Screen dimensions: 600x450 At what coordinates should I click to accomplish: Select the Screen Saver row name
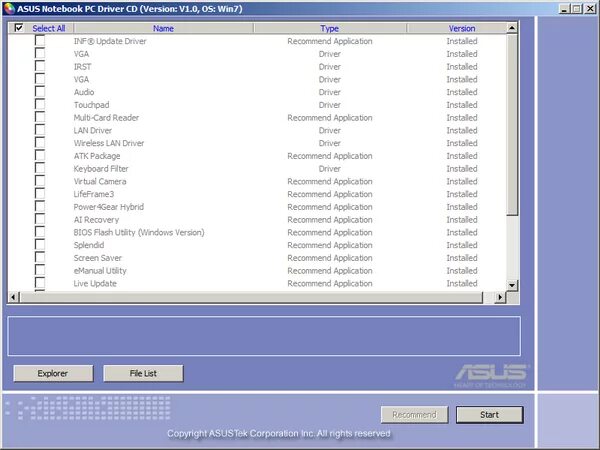tap(98, 258)
